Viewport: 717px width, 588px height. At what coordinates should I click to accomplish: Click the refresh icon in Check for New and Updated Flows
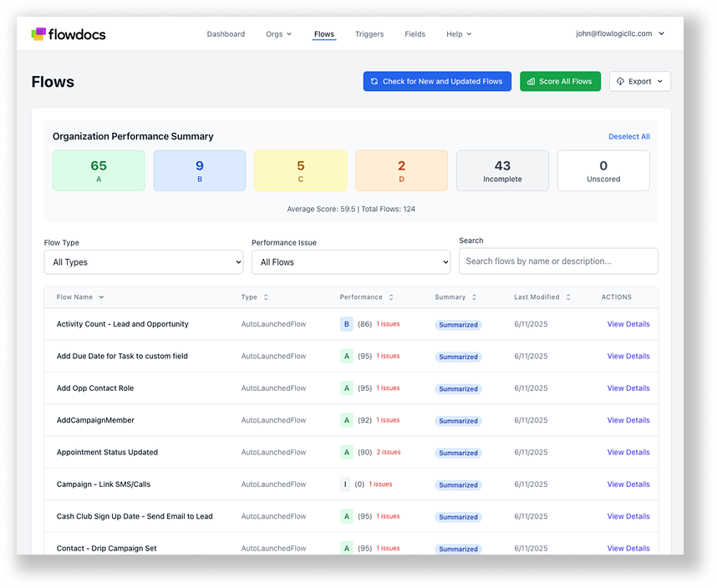point(374,81)
